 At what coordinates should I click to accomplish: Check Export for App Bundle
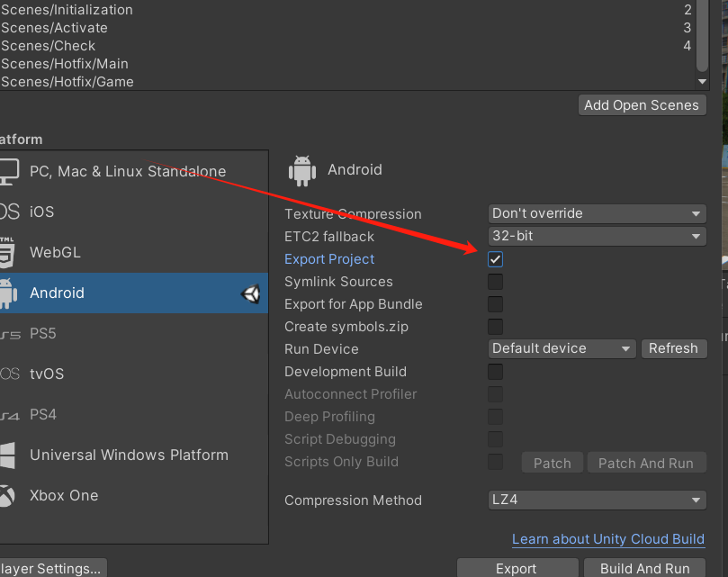[495, 304]
